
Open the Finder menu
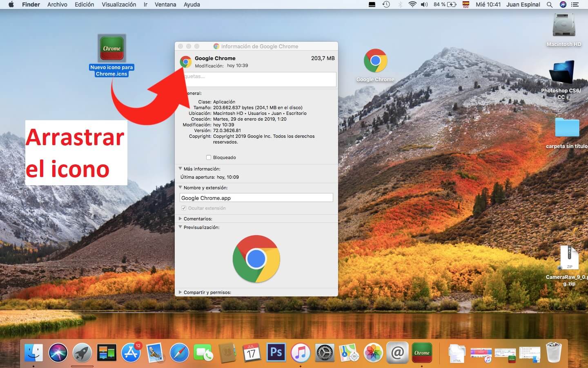[x=31, y=4]
